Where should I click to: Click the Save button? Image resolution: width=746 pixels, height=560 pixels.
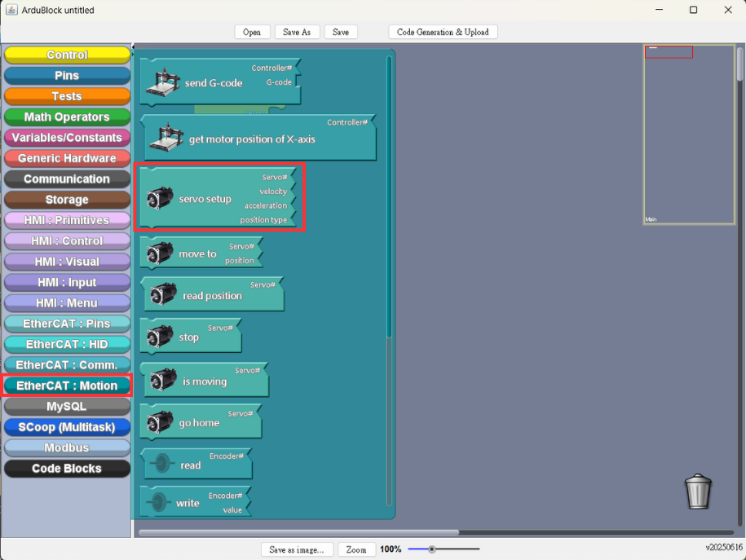point(341,32)
